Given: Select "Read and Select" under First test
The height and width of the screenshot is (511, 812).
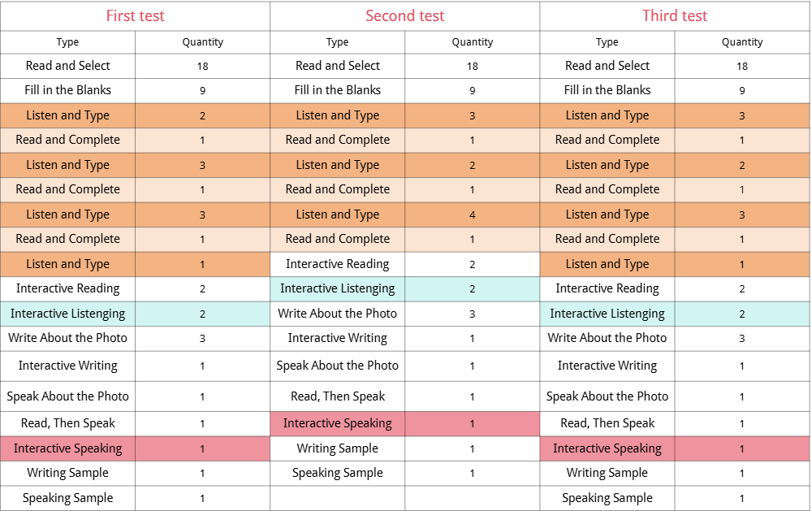Looking at the screenshot, I should click(68, 66).
